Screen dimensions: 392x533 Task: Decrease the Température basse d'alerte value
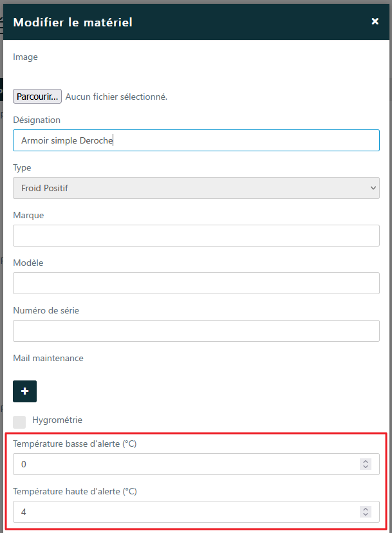(x=366, y=467)
